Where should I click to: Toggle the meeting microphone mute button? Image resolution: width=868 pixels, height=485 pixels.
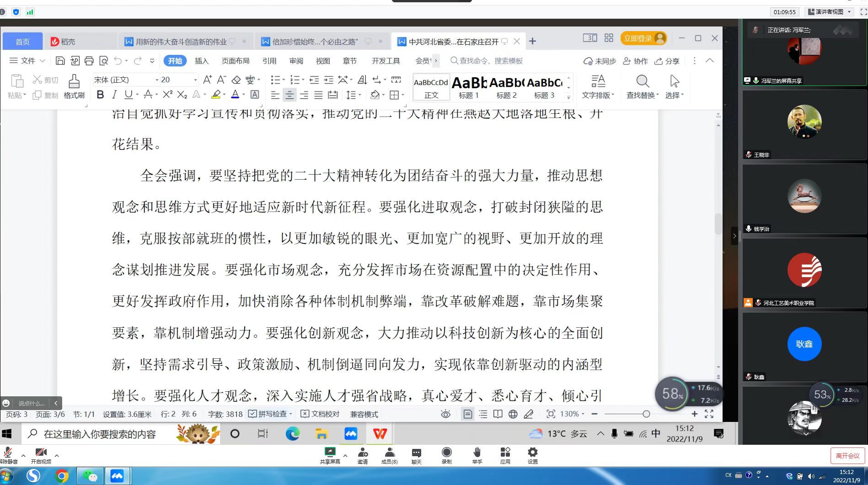click(x=8, y=455)
